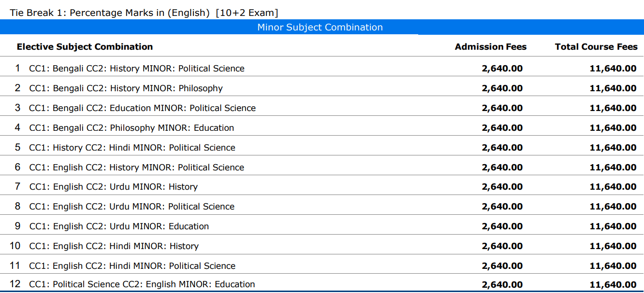Click row 8 English Urdu Political Science
This screenshot has height=293, width=644.
click(132, 207)
